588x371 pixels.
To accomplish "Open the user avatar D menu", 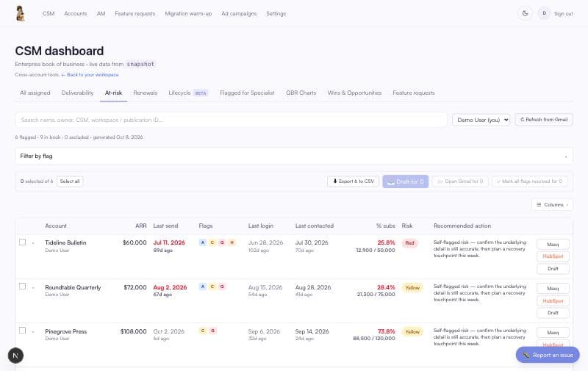I will pyautogui.click(x=544, y=13).
